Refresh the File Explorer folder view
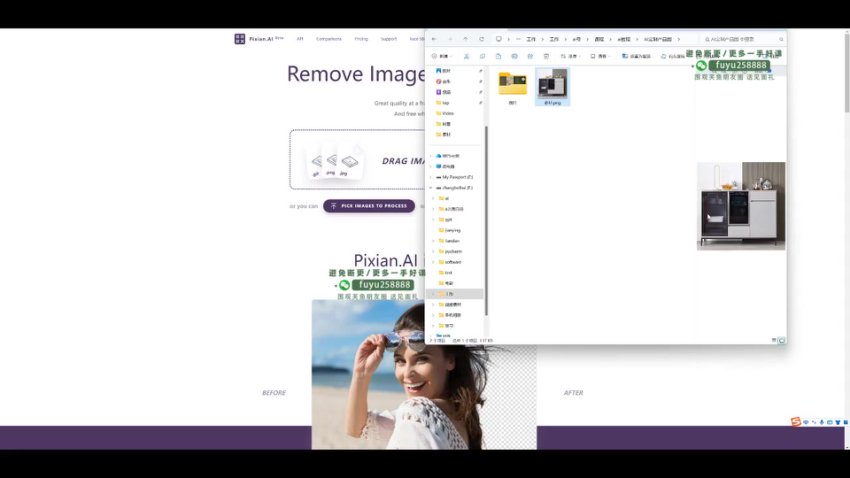The width and height of the screenshot is (850, 478). point(481,39)
